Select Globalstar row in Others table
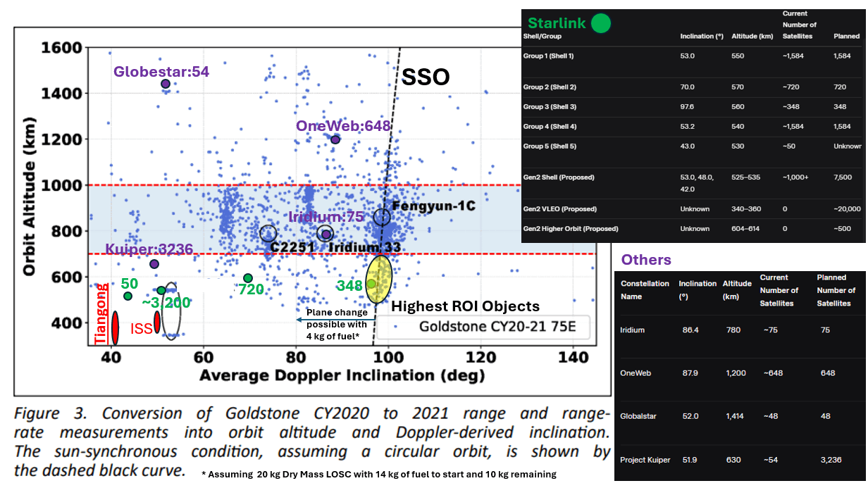 pyautogui.click(x=738, y=416)
